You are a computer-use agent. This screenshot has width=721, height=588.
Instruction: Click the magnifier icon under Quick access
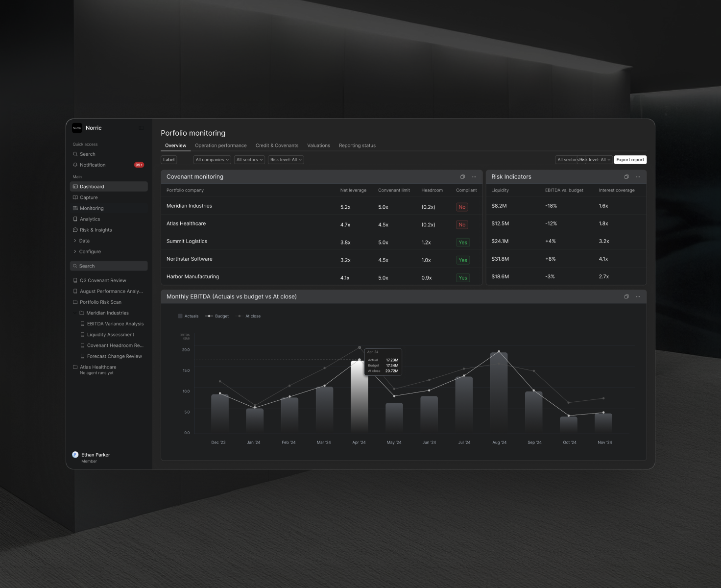[x=75, y=154]
